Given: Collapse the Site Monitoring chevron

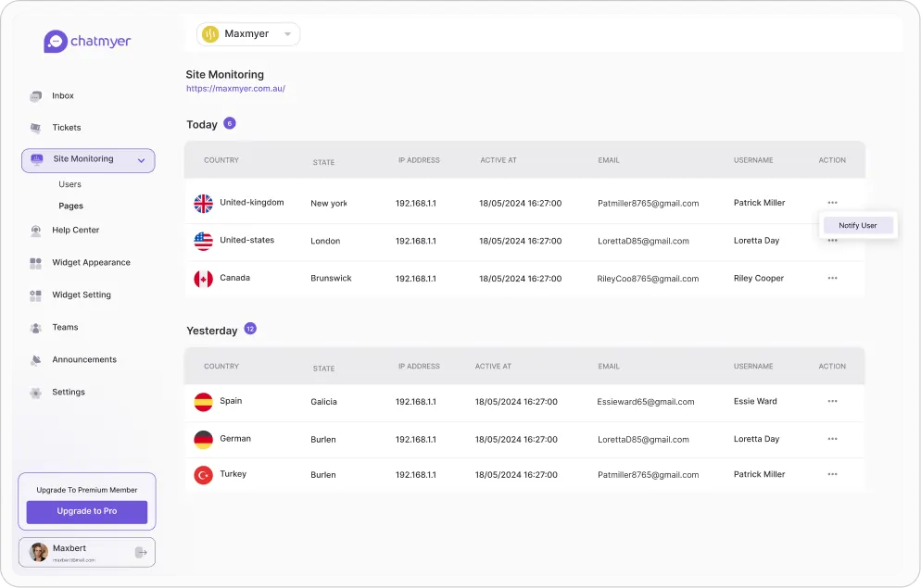Looking at the screenshot, I should coord(141,160).
